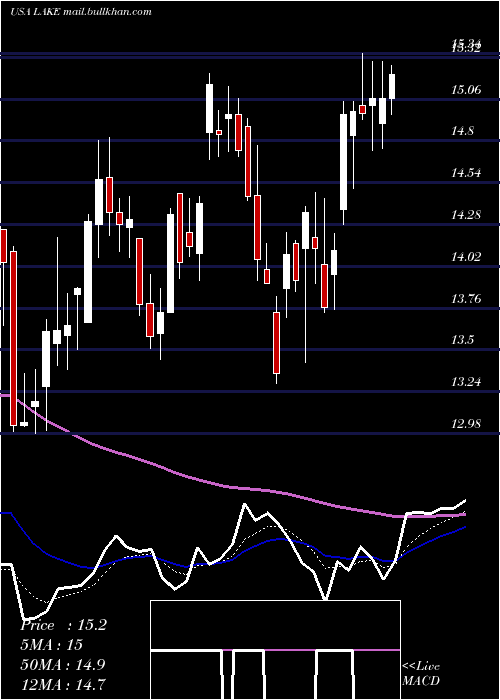
Task: Click the '5MA : 15' legend entry
Action: pos(51,645)
